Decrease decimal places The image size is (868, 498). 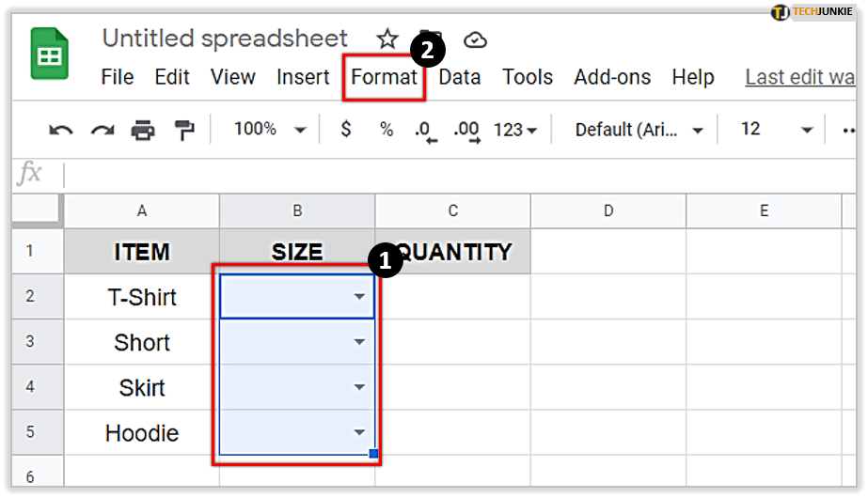coord(424,131)
